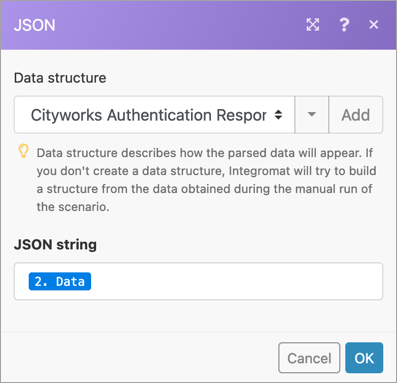397x383 pixels.
Task: Click the 'JSON string' label
Action: click(55, 245)
